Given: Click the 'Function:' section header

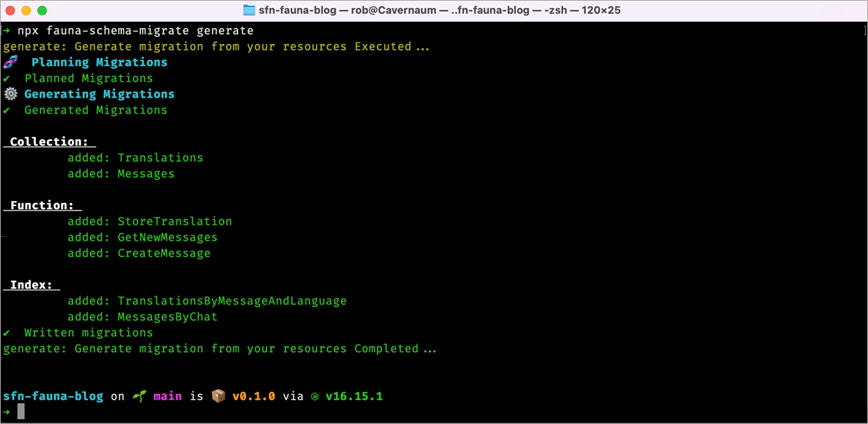Looking at the screenshot, I should [x=42, y=205].
